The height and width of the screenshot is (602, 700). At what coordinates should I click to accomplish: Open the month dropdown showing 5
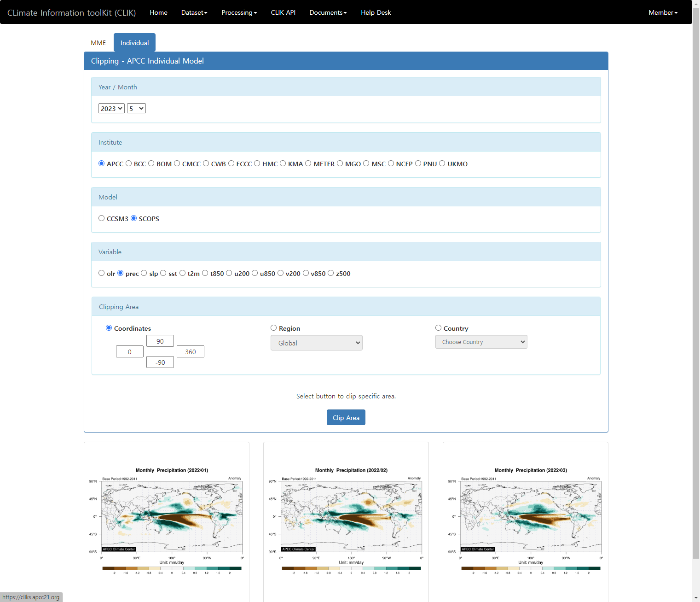[136, 109]
